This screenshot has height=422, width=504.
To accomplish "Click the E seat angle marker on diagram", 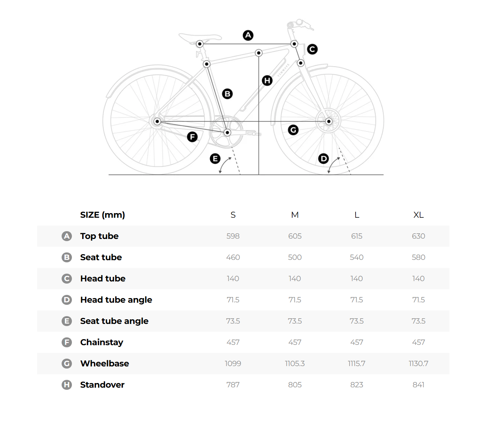I will pyautogui.click(x=215, y=159).
